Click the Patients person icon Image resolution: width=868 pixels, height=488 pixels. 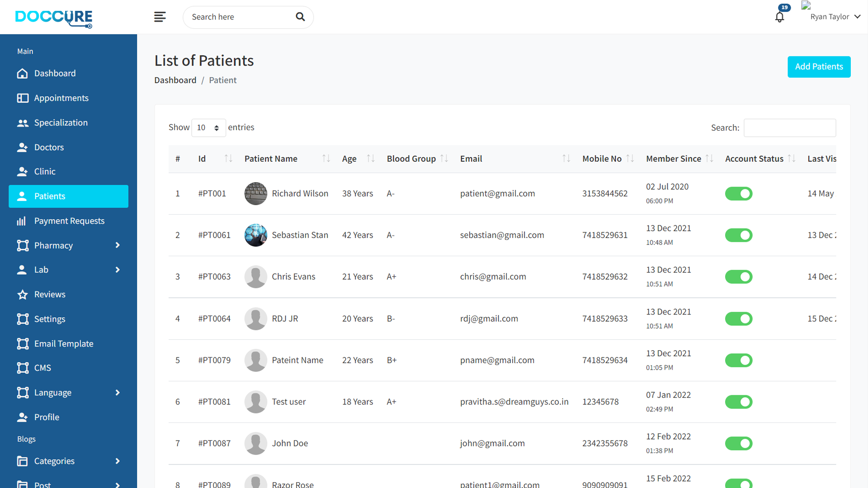click(x=22, y=196)
